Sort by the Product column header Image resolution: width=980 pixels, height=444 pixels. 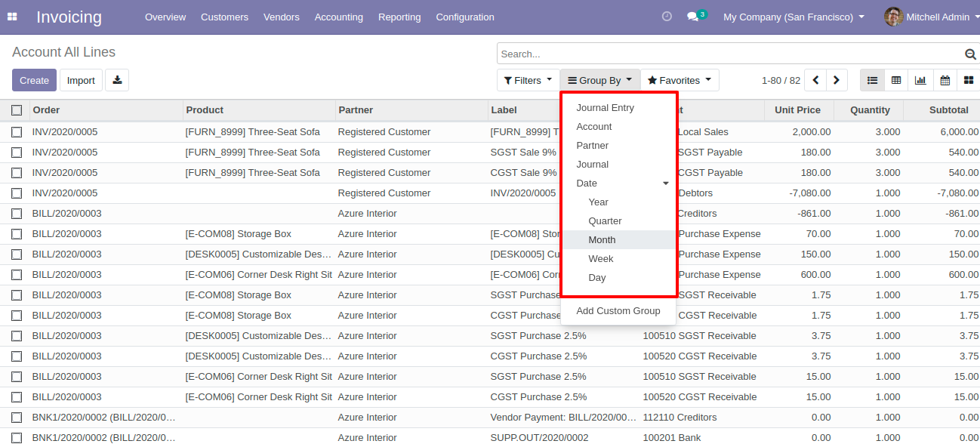pos(260,110)
